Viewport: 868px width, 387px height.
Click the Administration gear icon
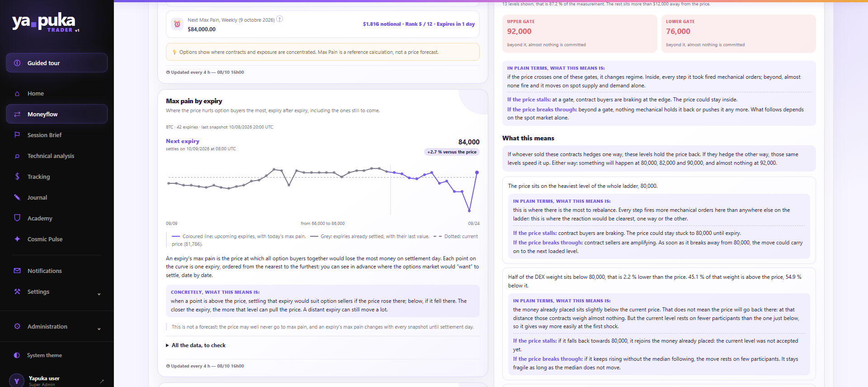click(x=17, y=326)
